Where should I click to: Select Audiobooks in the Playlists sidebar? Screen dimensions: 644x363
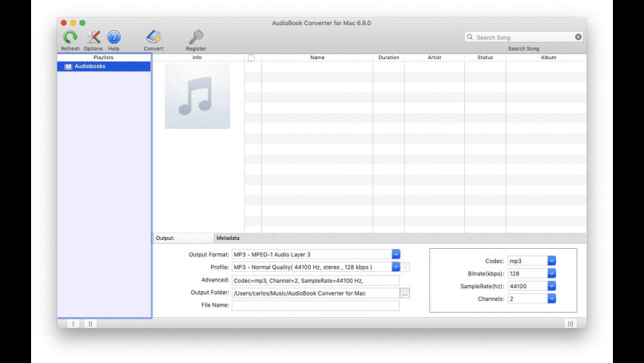[x=90, y=67]
